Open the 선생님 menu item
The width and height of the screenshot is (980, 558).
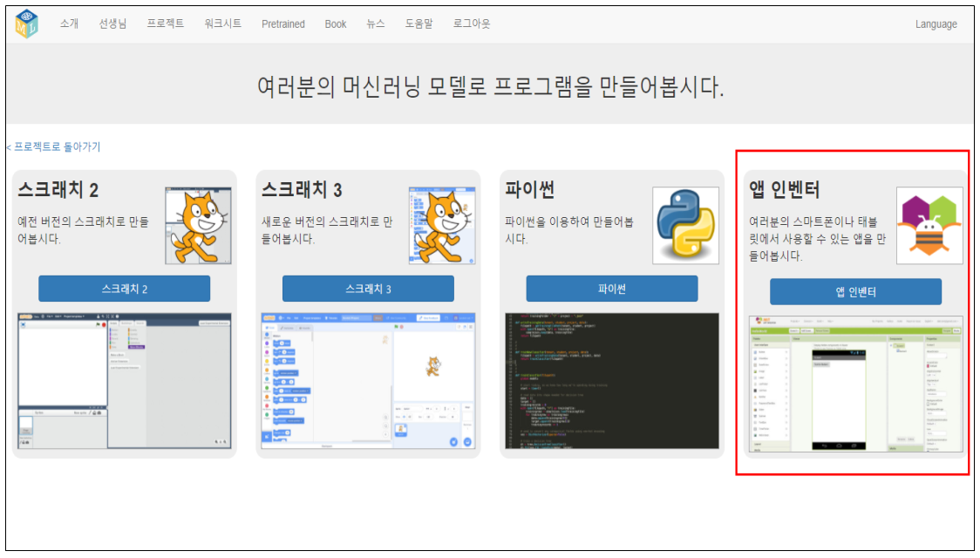tap(112, 24)
